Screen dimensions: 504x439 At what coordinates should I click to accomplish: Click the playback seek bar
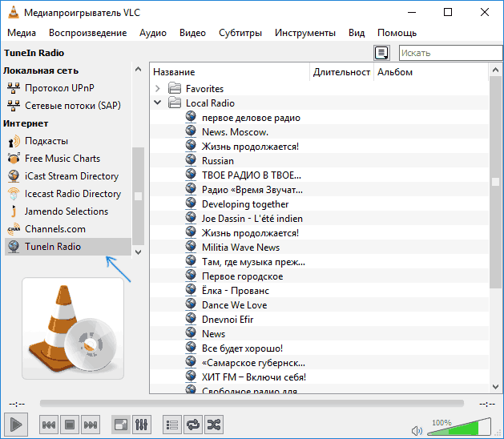(x=252, y=404)
